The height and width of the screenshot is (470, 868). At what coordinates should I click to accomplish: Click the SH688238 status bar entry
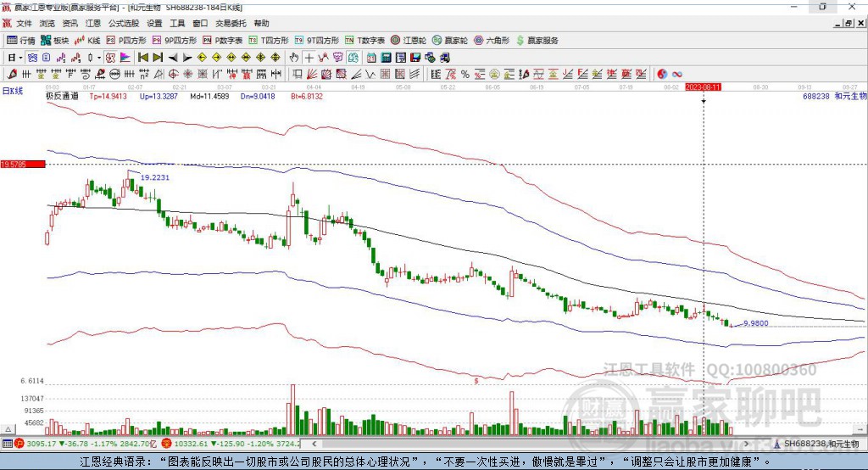pyautogui.click(x=816, y=444)
